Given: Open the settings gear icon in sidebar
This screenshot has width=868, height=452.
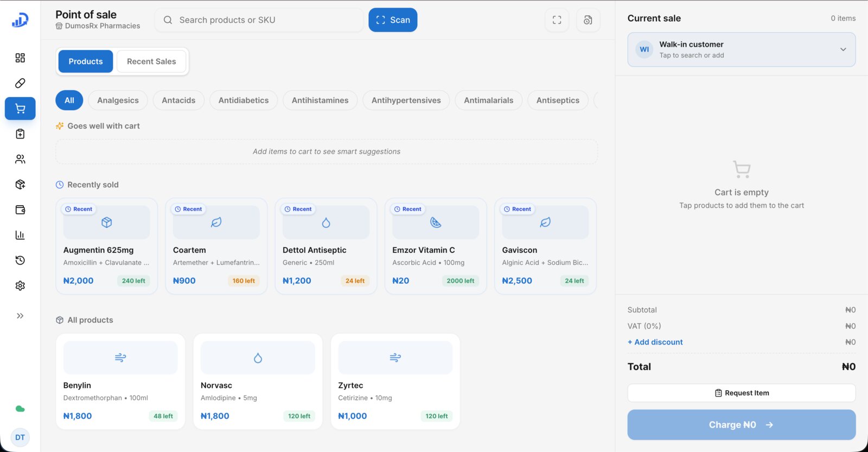Looking at the screenshot, I should tap(20, 286).
